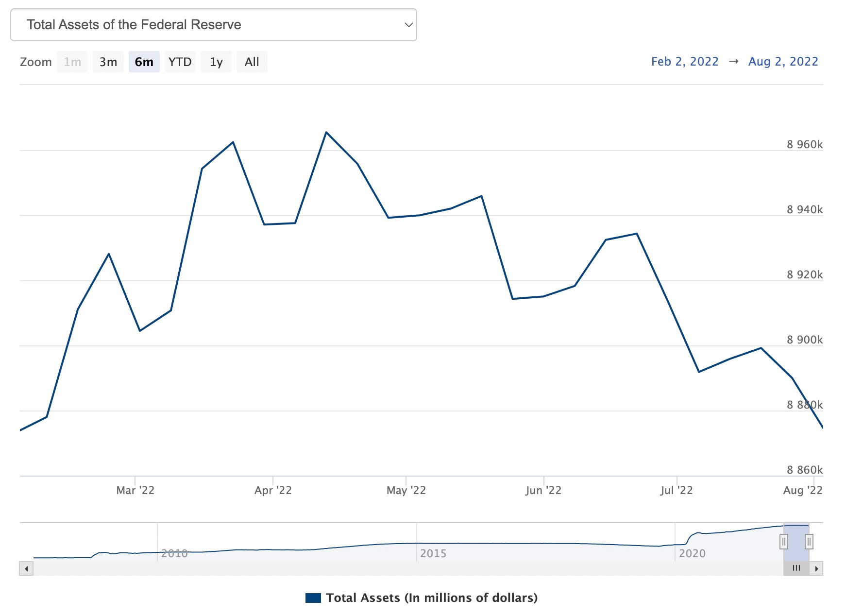Viewport: 846px width, 616px height.
Task: Click the Zoom label text
Action: point(36,62)
